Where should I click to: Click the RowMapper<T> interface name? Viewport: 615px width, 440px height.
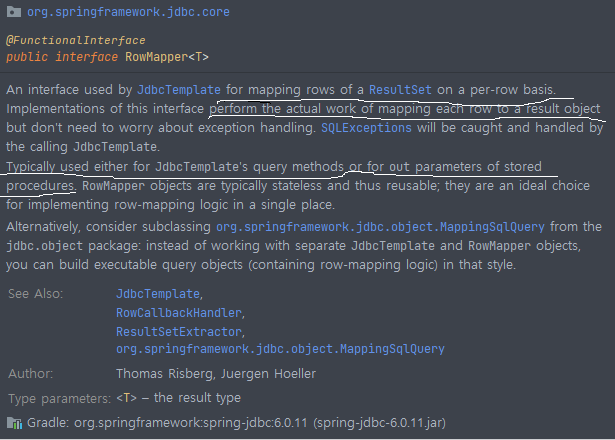(167, 57)
